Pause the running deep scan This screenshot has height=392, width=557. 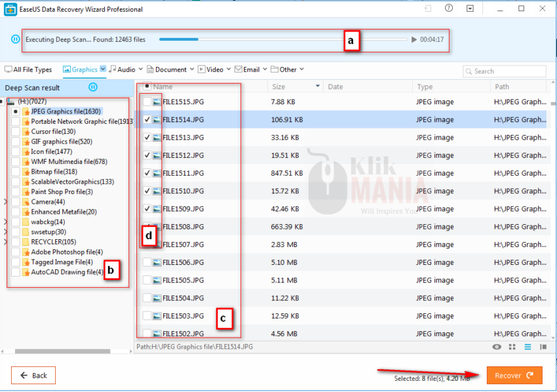click(14, 39)
